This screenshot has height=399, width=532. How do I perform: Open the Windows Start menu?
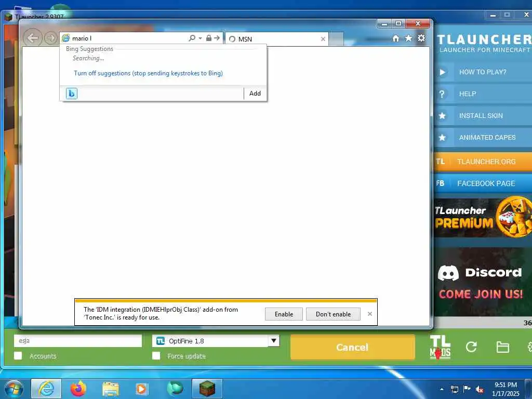pyautogui.click(x=14, y=389)
